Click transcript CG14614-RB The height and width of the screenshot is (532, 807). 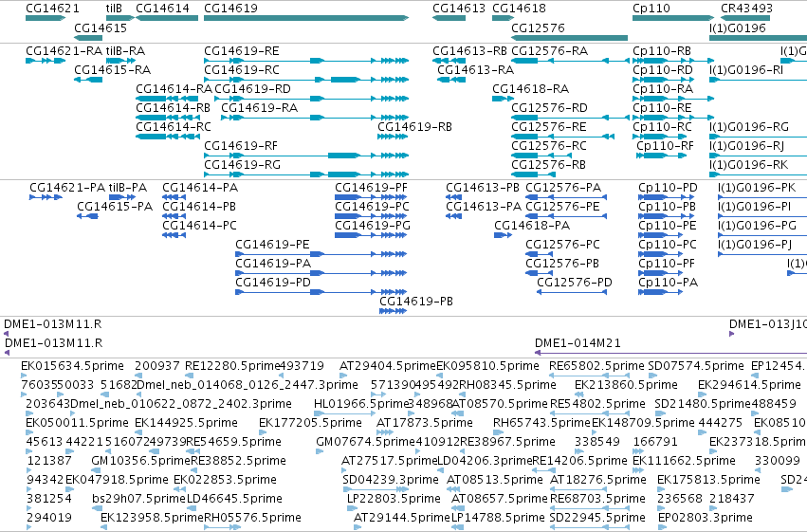click(173, 108)
